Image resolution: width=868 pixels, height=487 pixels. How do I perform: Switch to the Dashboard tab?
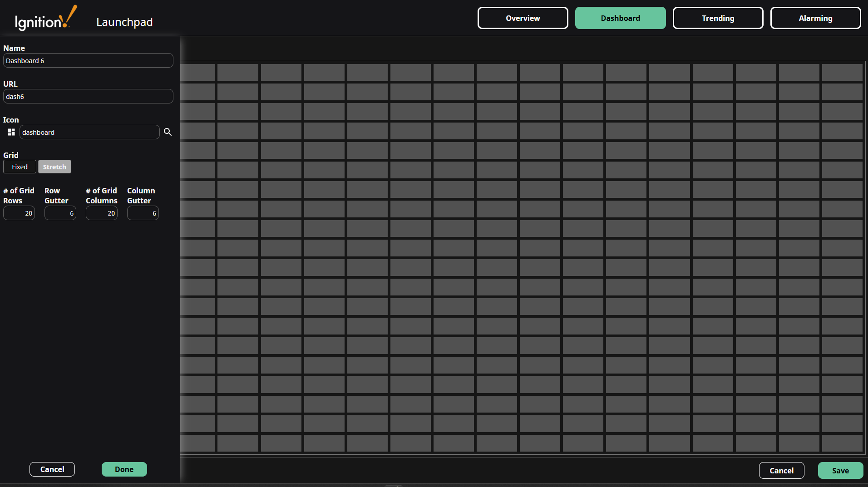[620, 18]
